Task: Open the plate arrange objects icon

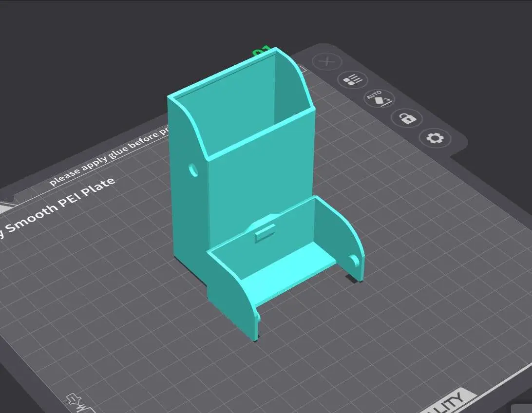Action: (353, 80)
